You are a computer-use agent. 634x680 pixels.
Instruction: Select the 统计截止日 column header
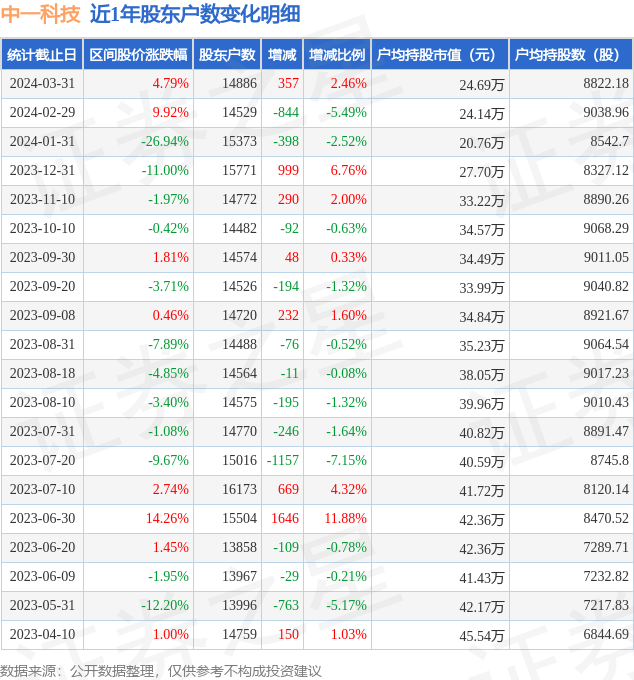pyautogui.click(x=42, y=55)
